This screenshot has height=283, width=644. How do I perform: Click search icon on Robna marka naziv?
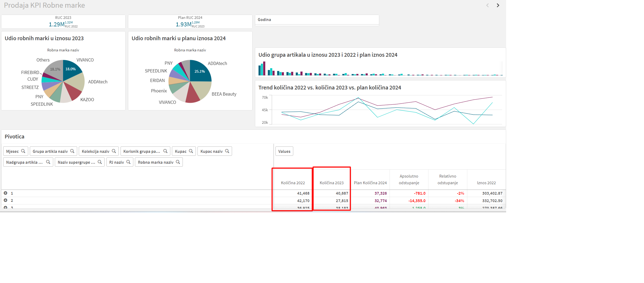(178, 162)
